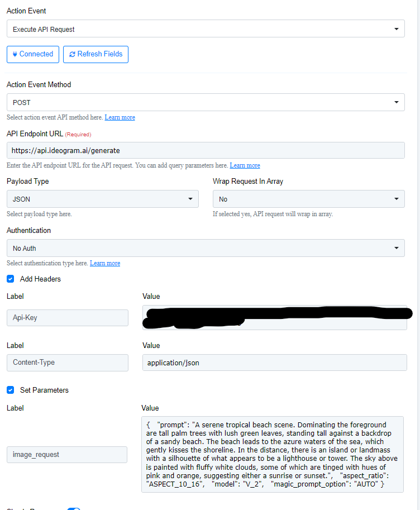Viewport: 420px width, 510px height.
Task: Click the Connected button
Action: pyautogui.click(x=33, y=54)
